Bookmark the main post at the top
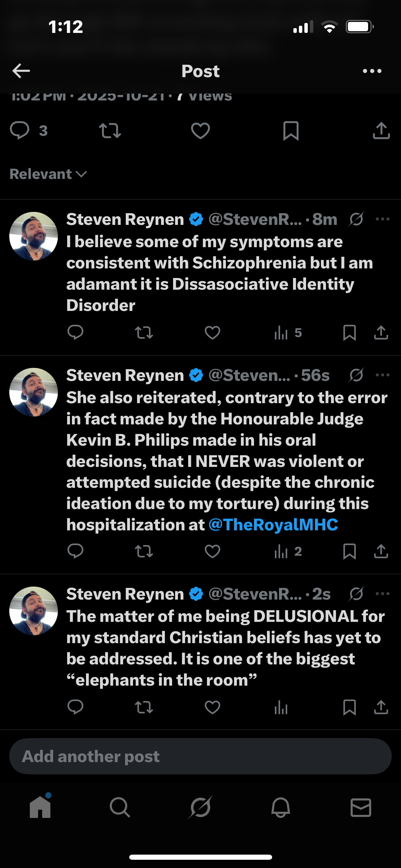 click(x=291, y=131)
